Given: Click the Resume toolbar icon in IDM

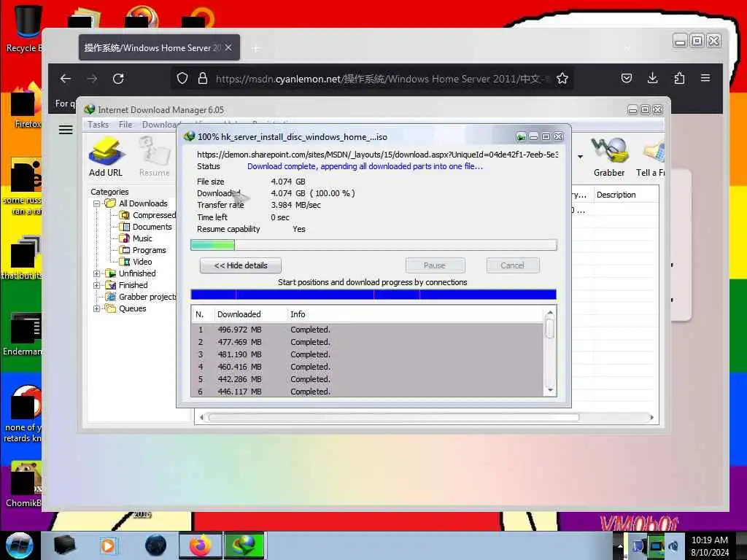Looking at the screenshot, I should 155,157.
